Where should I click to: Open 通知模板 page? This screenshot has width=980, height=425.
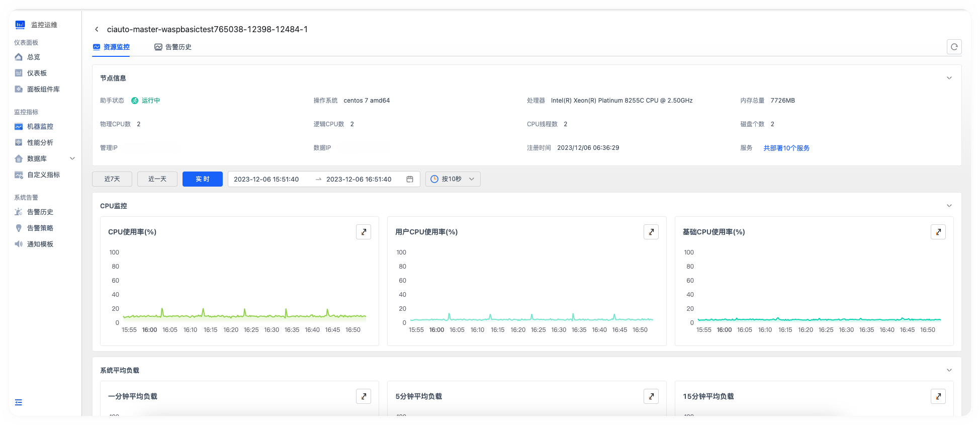[x=40, y=244]
